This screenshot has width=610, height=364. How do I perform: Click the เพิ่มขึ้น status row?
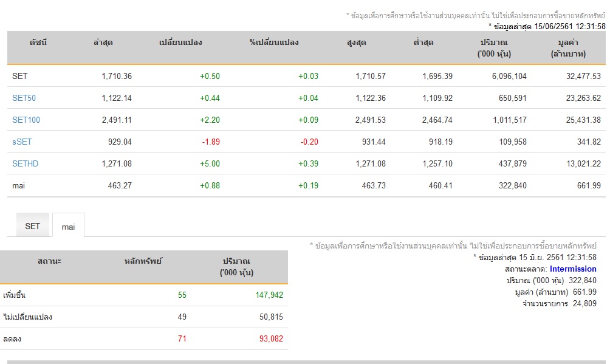(144, 295)
